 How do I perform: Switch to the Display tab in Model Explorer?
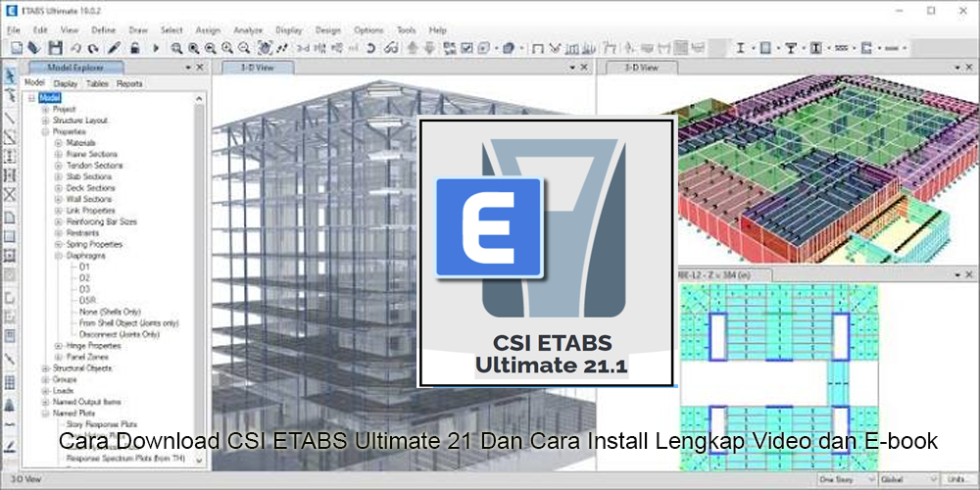click(65, 83)
